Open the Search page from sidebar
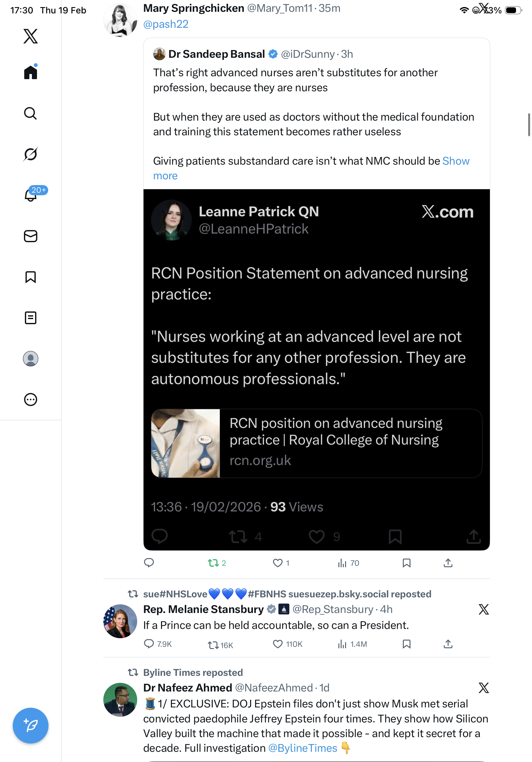 tap(31, 113)
